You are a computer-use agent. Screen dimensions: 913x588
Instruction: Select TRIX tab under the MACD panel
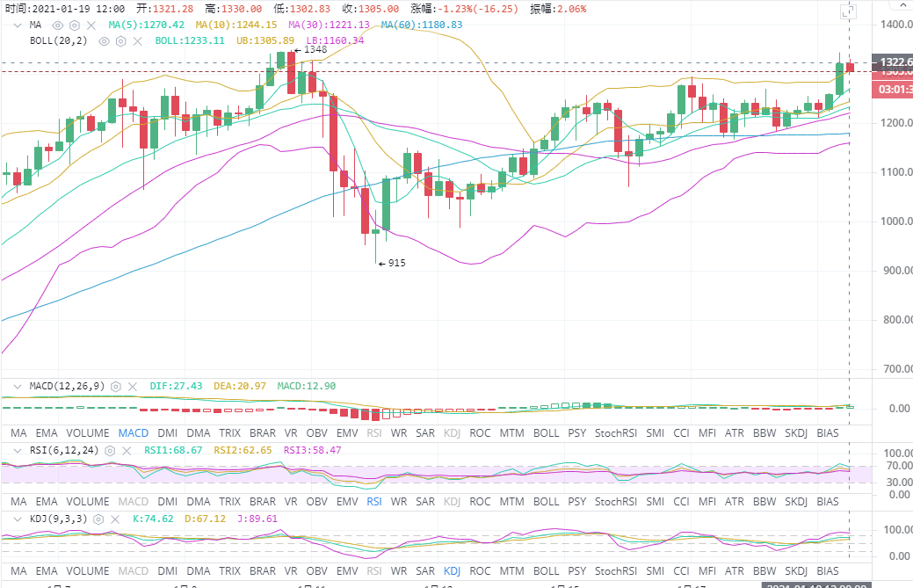(x=230, y=433)
